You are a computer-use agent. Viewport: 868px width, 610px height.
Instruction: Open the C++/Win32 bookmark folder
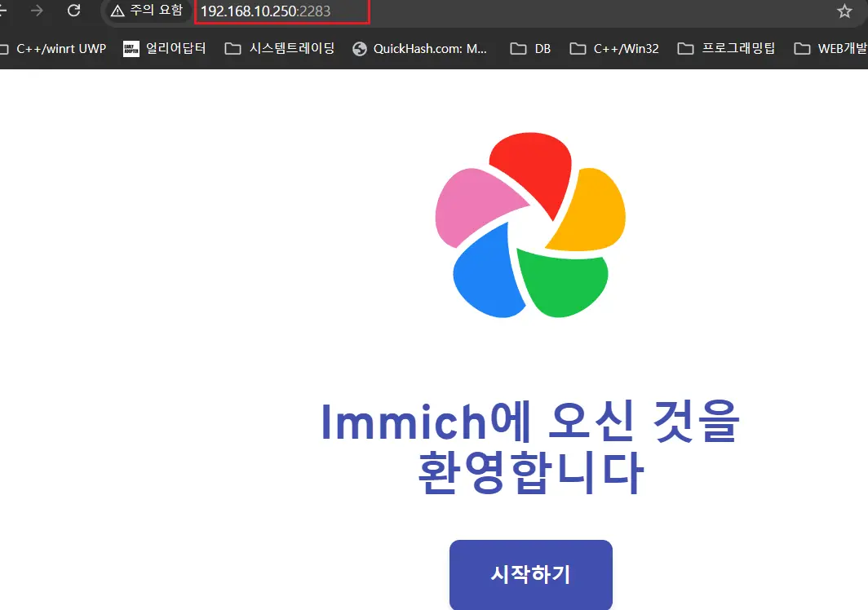(614, 49)
